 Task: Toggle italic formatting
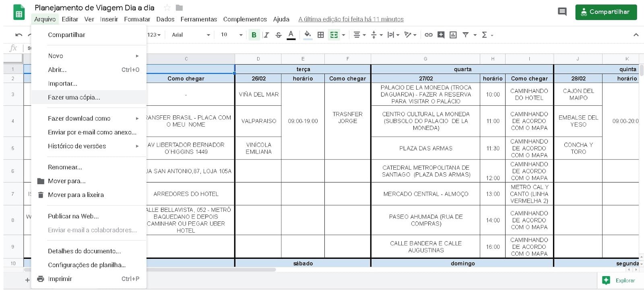pyautogui.click(x=266, y=35)
